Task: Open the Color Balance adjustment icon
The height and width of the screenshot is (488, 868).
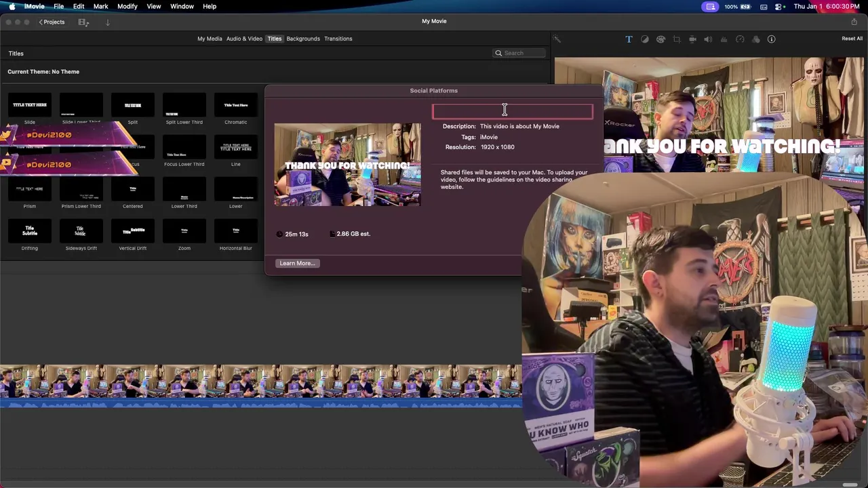Action: coord(645,39)
